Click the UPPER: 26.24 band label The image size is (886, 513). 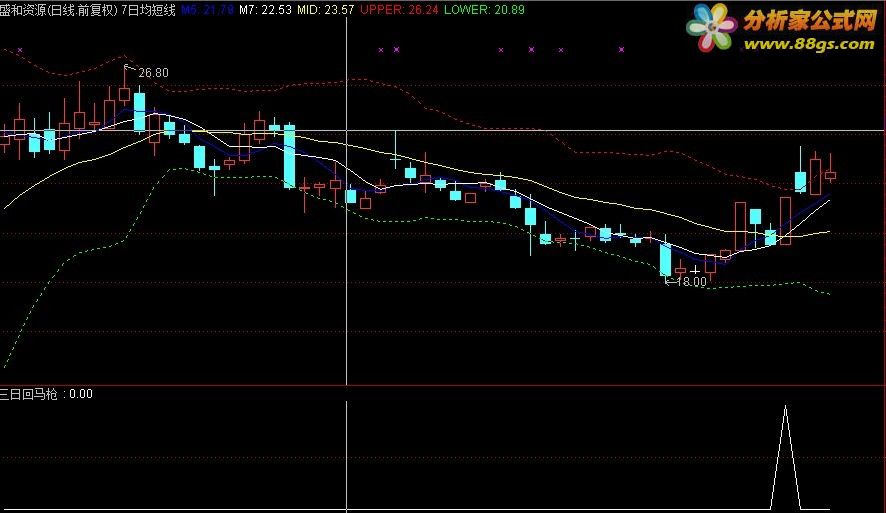click(x=399, y=10)
